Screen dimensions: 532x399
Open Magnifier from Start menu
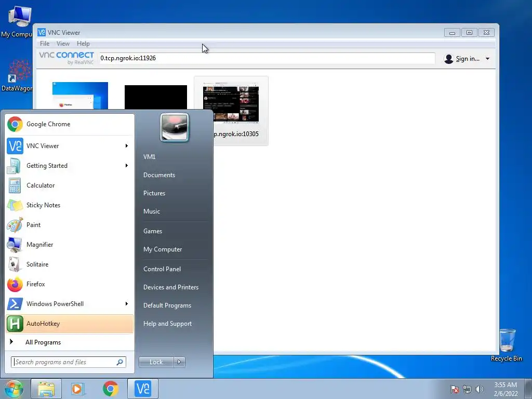click(x=70, y=245)
